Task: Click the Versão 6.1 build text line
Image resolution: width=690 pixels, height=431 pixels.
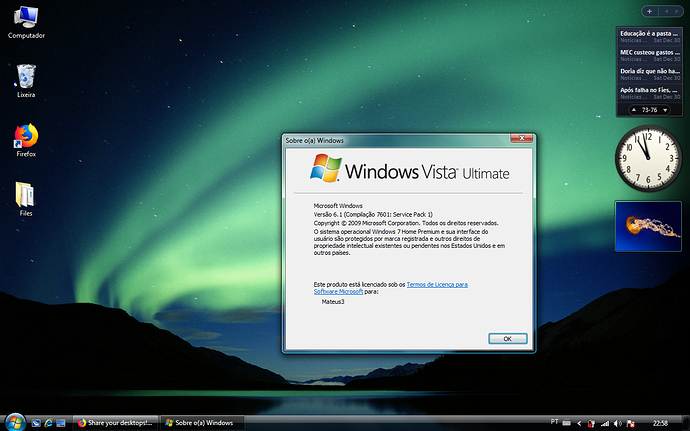Action: [373, 214]
